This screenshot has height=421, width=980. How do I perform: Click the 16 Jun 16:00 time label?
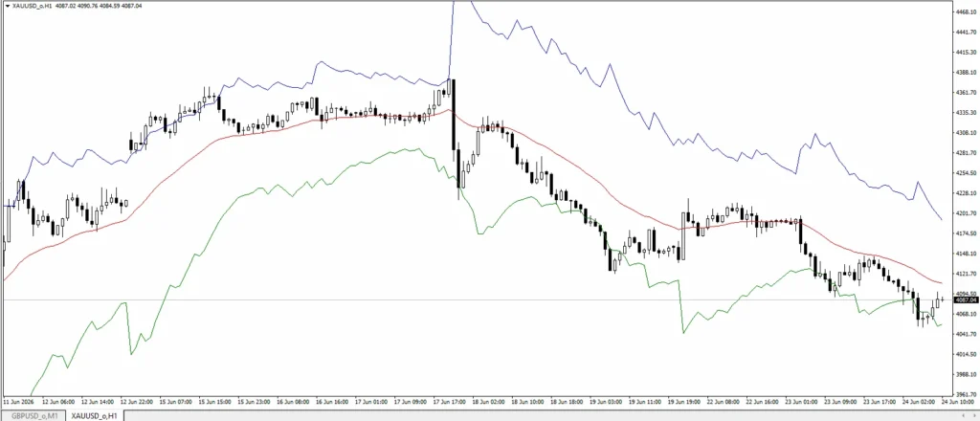click(332, 402)
